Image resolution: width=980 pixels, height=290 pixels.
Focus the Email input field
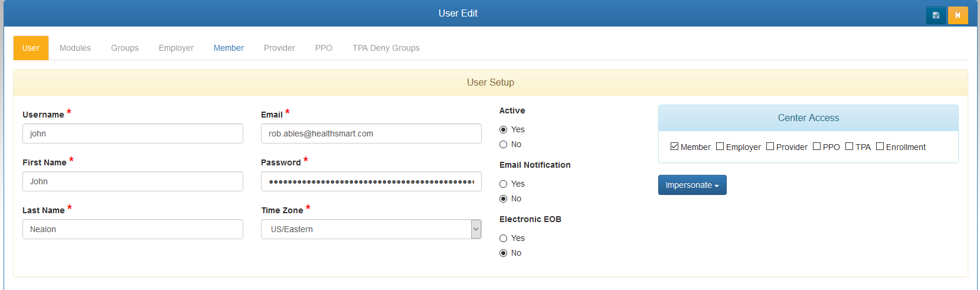click(371, 133)
